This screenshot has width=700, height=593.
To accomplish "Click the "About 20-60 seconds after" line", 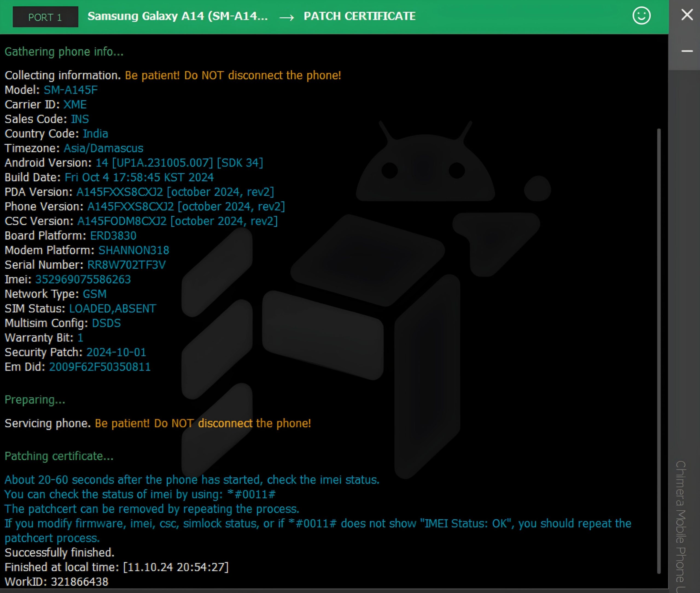I will coord(192,480).
